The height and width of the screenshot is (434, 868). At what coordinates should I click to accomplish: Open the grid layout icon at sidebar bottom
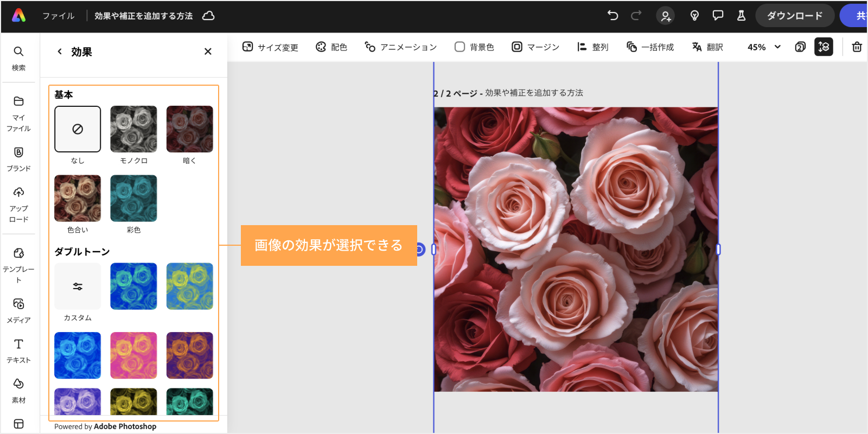click(x=19, y=424)
